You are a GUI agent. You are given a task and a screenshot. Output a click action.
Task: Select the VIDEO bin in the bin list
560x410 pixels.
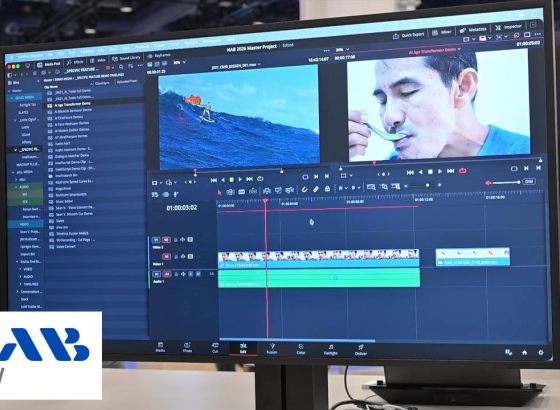coord(25,224)
